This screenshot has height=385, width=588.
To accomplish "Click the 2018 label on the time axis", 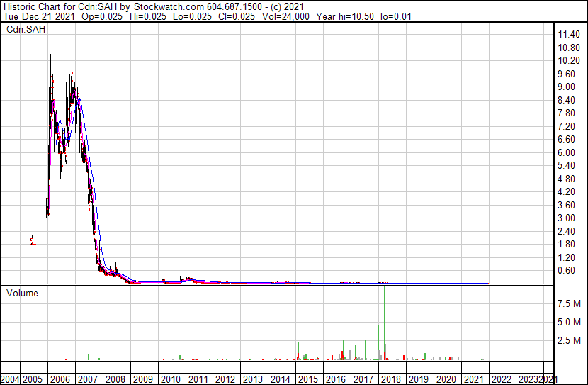I will tap(391, 379).
